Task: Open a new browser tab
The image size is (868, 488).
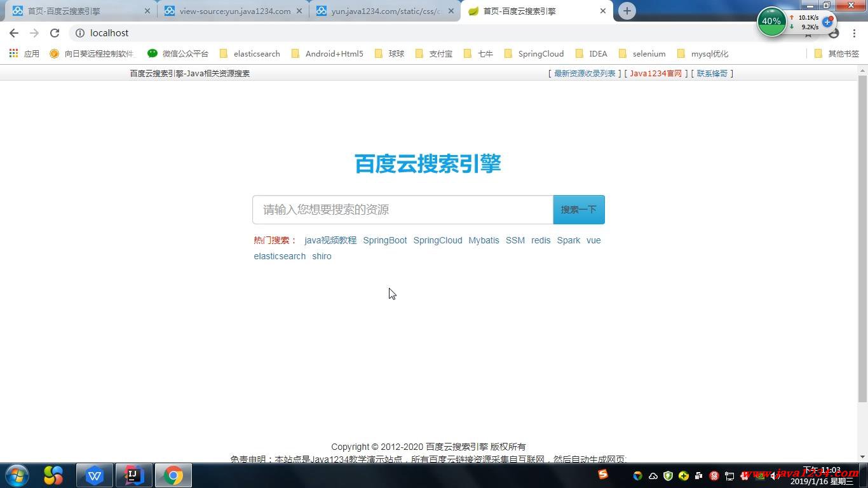Action: point(627,11)
